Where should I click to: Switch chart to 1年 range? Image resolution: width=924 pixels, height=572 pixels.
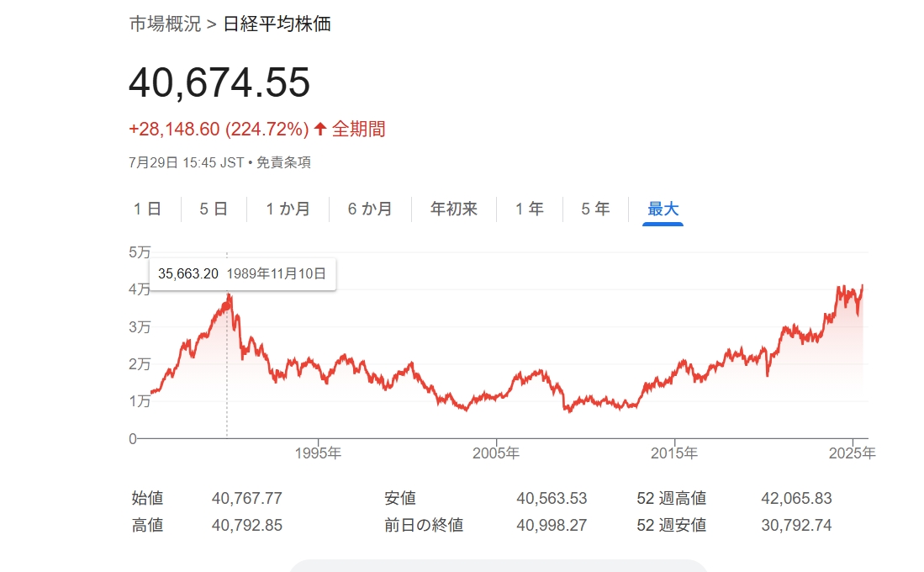pos(530,209)
